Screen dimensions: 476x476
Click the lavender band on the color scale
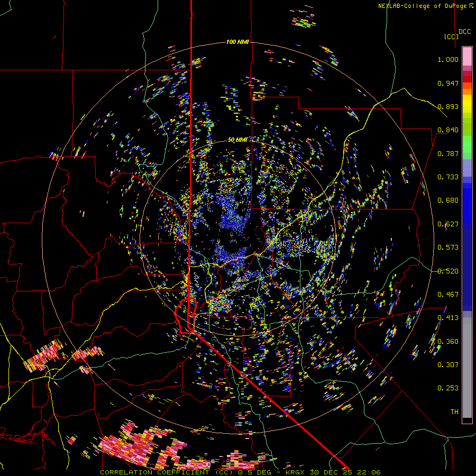tap(467, 168)
